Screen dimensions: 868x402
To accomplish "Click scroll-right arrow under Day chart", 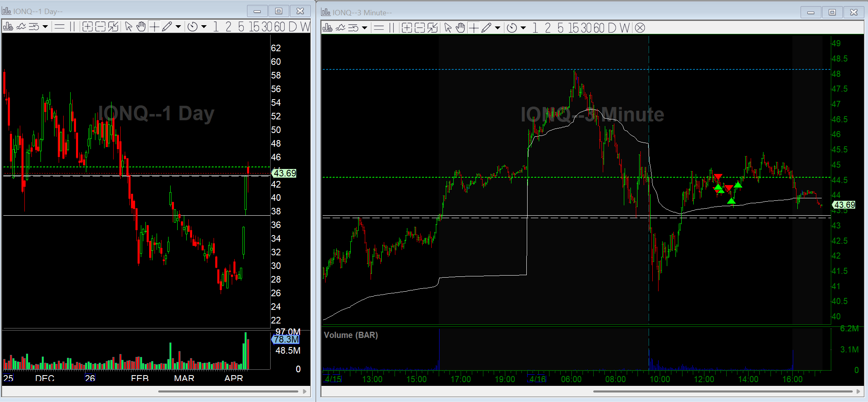I will click(x=305, y=391).
